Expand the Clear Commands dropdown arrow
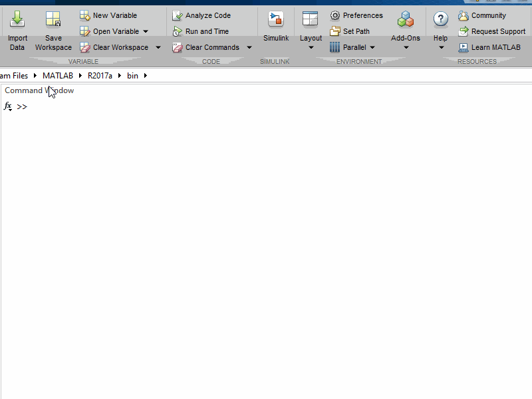The image size is (532, 399). (249, 47)
